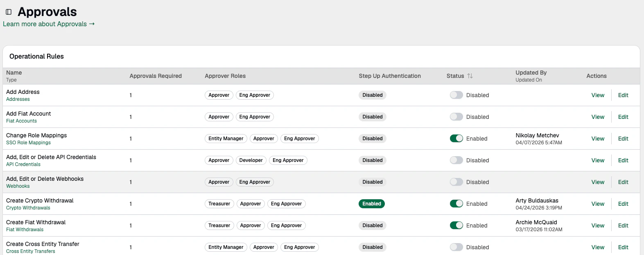Click the Step Up Authentication header

(x=390, y=76)
